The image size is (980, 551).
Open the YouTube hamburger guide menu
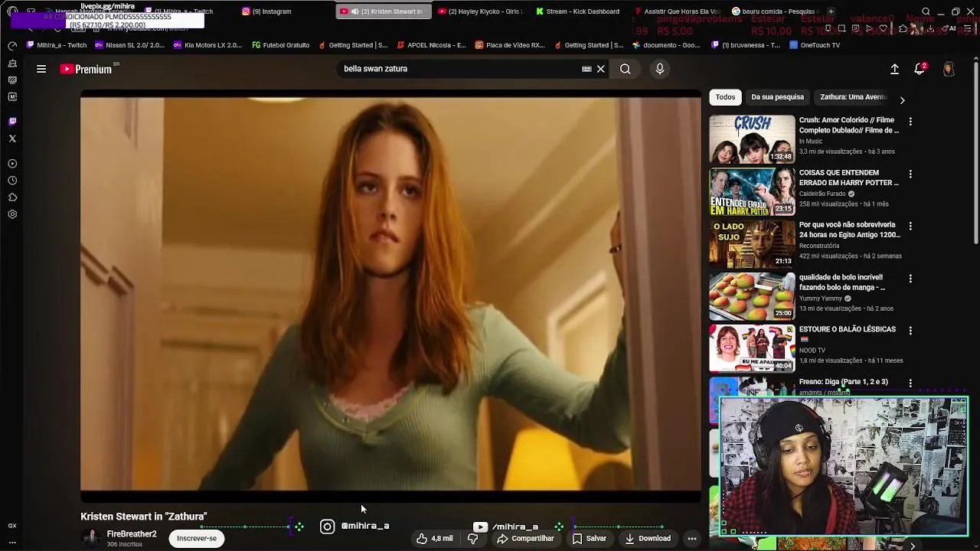tap(41, 69)
